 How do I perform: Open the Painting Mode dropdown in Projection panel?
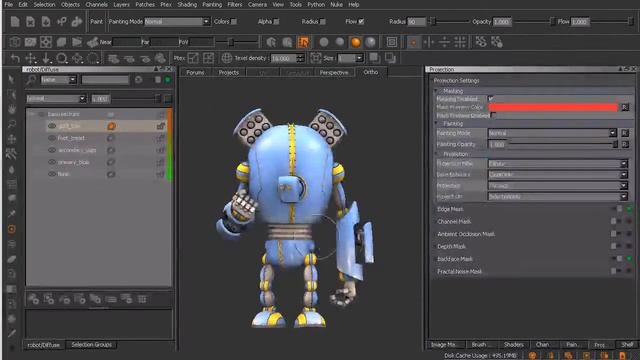pyautogui.click(x=552, y=133)
